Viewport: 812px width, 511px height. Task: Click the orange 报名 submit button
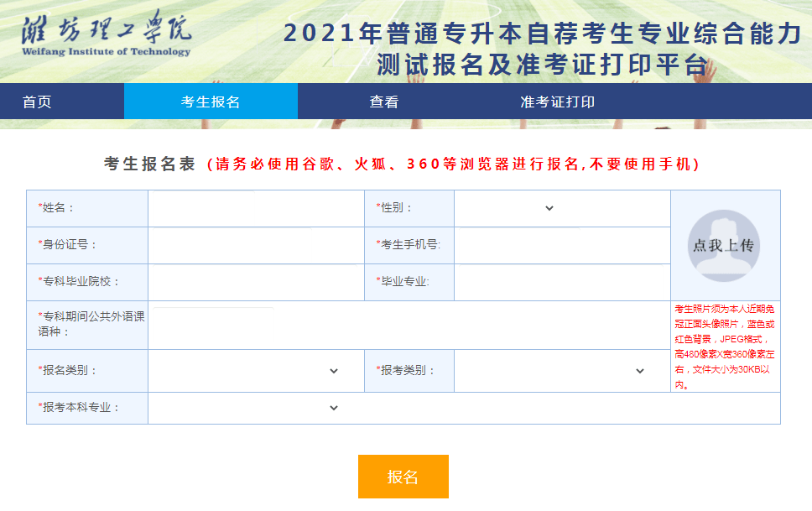(x=405, y=476)
